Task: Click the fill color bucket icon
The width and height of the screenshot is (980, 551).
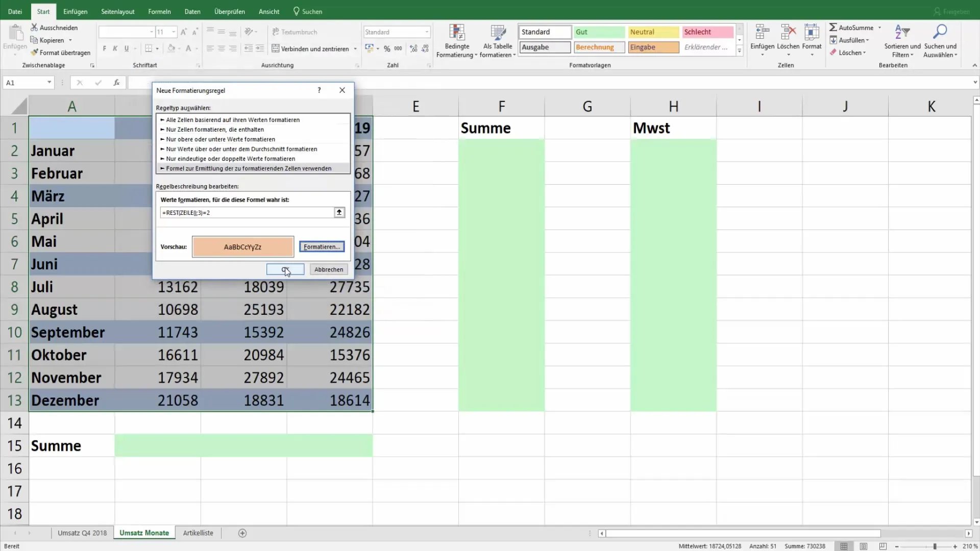Action: pyautogui.click(x=171, y=48)
